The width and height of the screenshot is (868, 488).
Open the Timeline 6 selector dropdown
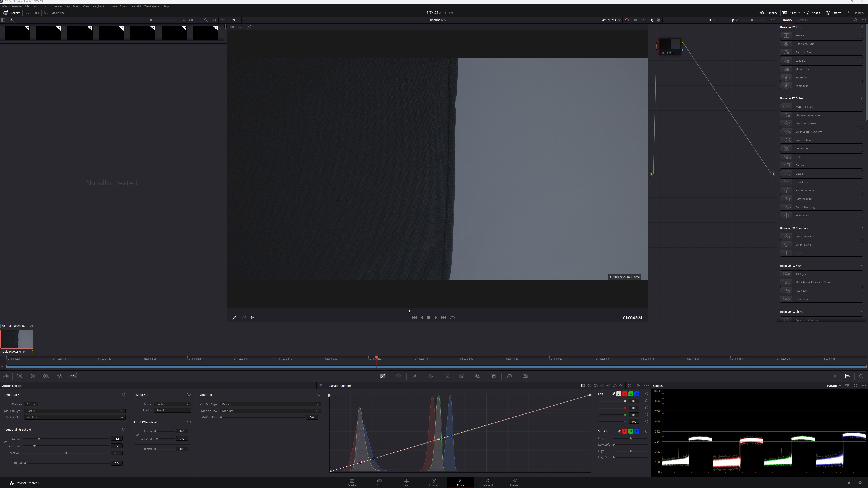point(437,20)
